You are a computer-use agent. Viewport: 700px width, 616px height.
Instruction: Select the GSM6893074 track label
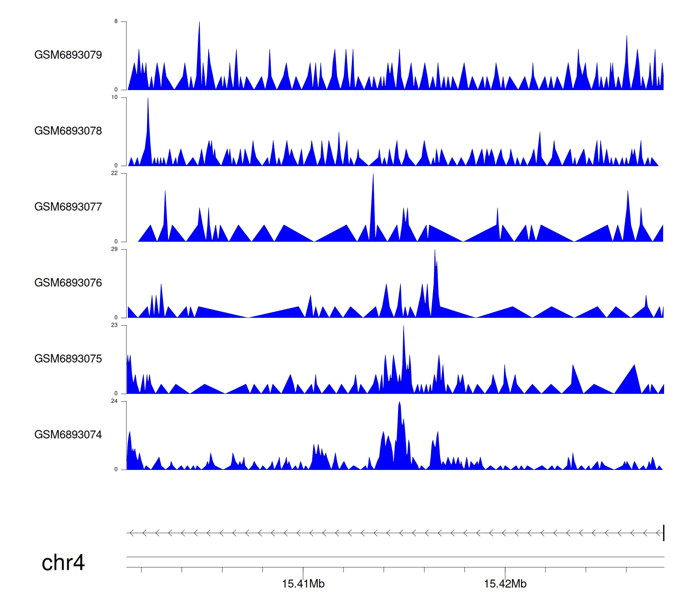[x=68, y=435]
